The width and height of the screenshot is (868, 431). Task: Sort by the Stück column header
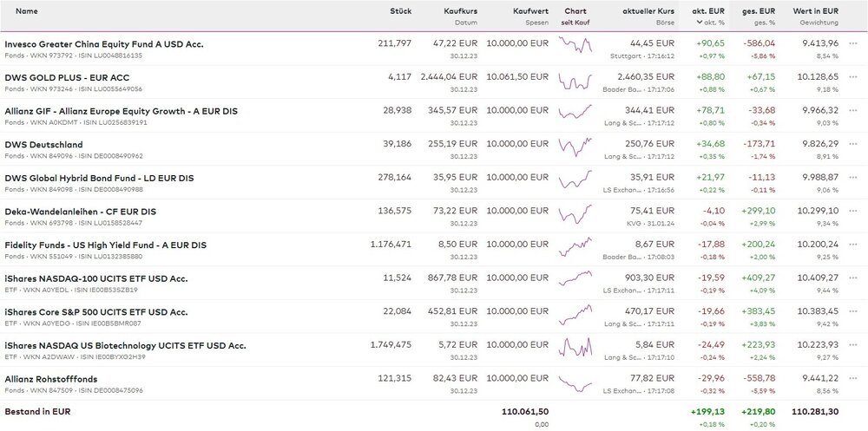(400, 11)
